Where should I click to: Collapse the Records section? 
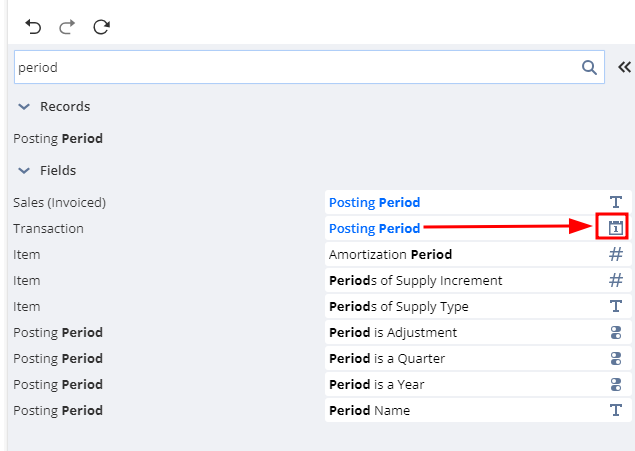pos(24,107)
